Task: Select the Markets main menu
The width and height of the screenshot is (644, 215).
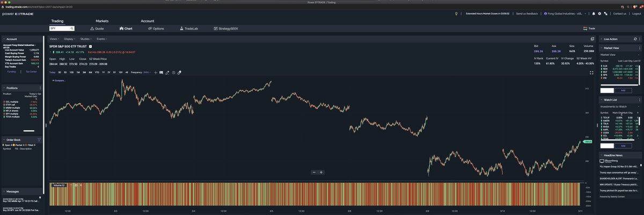Action: (102, 21)
